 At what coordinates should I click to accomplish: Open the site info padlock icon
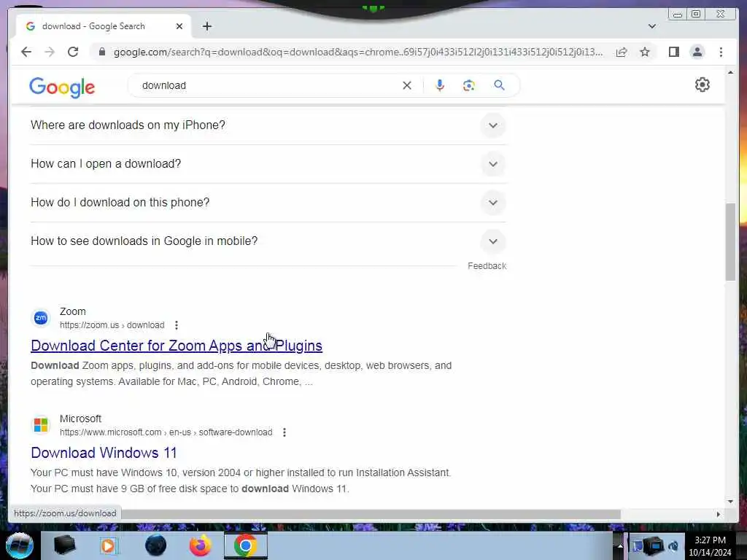(101, 52)
